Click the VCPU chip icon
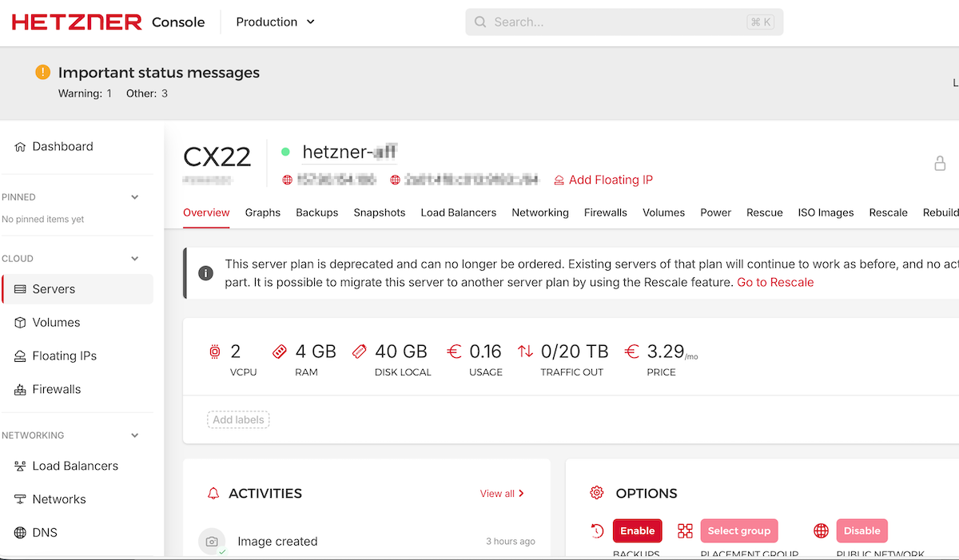 point(214,351)
